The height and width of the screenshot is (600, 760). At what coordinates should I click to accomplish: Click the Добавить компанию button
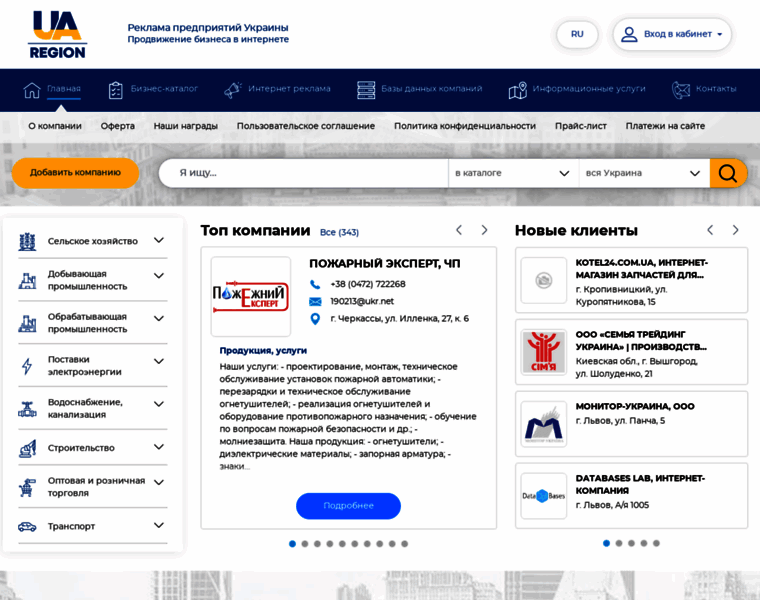[75, 173]
